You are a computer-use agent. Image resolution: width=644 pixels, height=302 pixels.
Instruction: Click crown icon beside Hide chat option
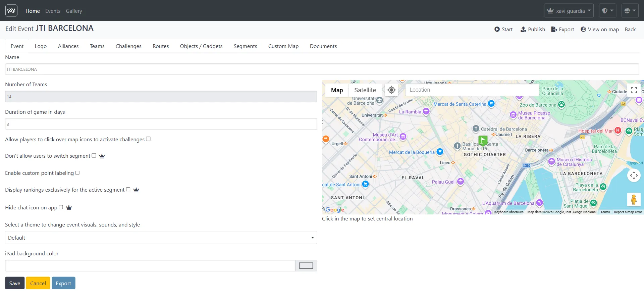[69, 208]
